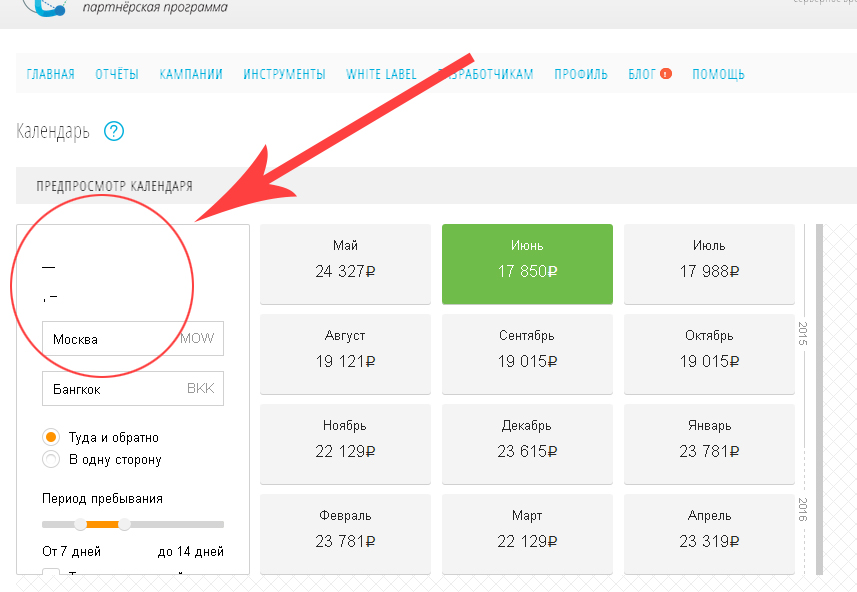Click the MOW airport code
This screenshot has width=857, height=592.
click(197, 338)
